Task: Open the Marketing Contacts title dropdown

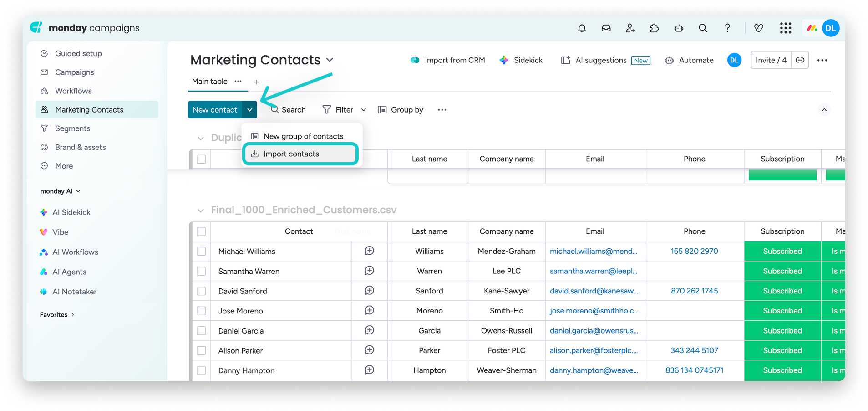Action: pyautogui.click(x=330, y=60)
